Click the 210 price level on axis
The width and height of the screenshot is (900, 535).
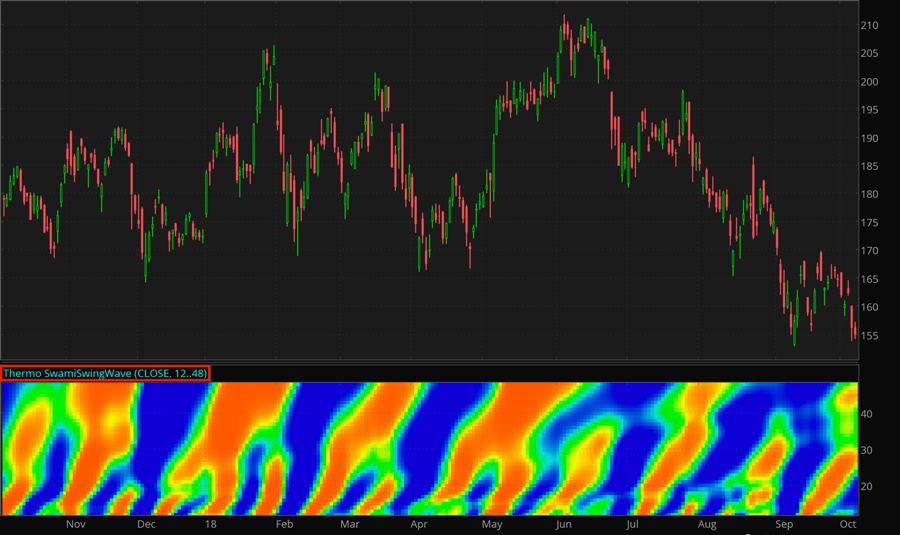[871, 25]
